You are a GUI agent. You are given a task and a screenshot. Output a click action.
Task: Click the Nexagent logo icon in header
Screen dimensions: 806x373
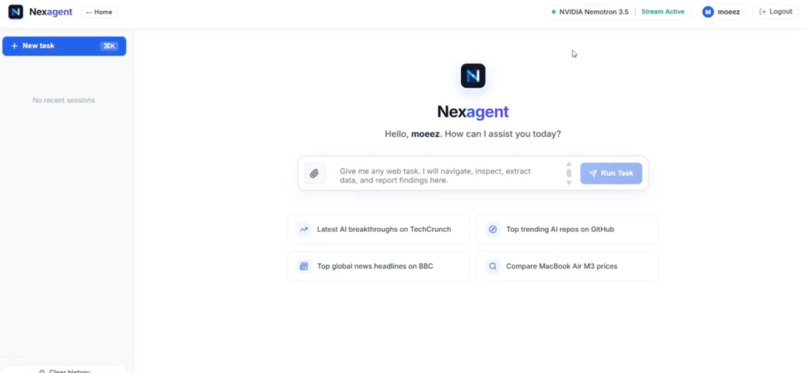15,12
